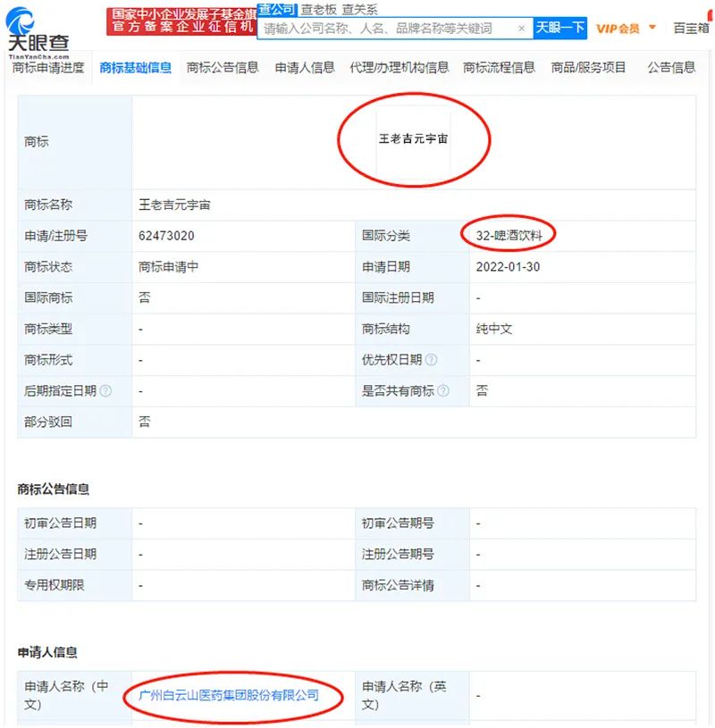This screenshot has height=728, width=715.
Task: Select the 王老吉元宇宙 trademark name text
Action: (x=174, y=205)
